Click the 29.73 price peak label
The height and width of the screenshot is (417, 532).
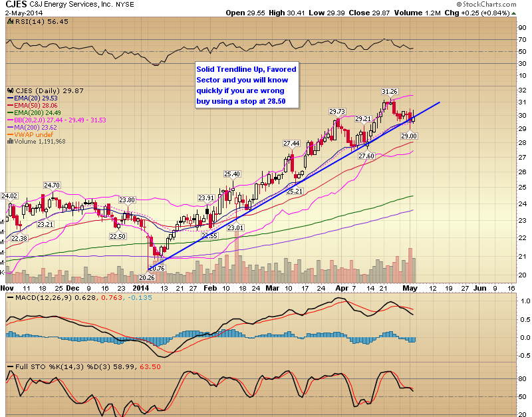click(x=337, y=111)
